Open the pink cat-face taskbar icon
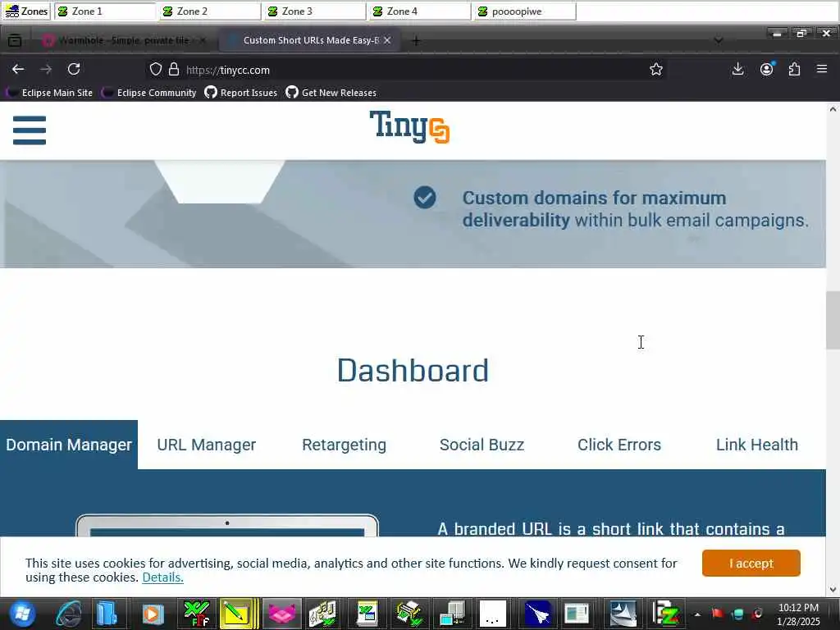This screenshot has width=840, height=630. [282, 614]
